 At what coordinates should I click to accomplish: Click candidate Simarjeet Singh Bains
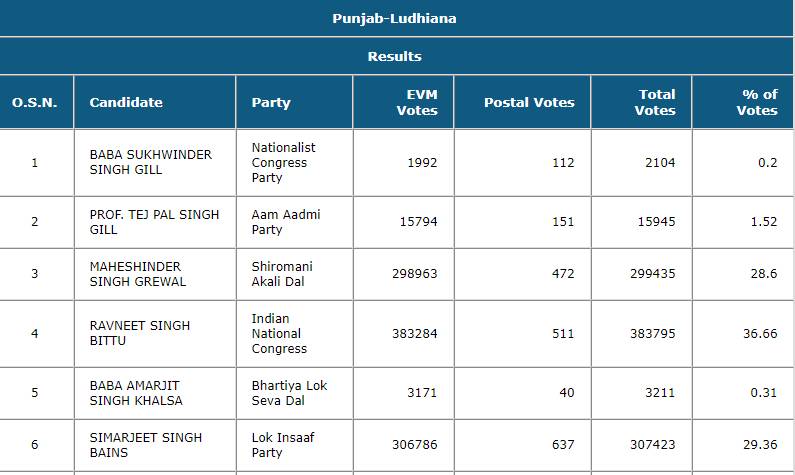click(145, 445)
